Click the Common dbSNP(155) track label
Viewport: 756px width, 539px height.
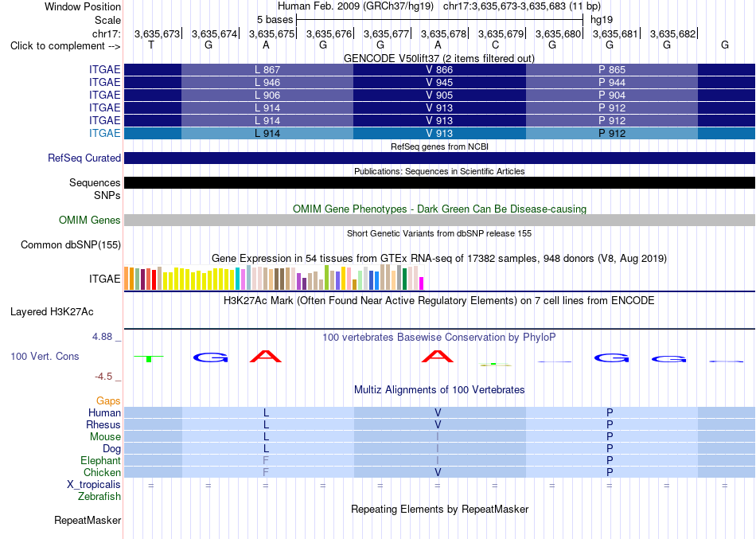(x=70, y=244)
